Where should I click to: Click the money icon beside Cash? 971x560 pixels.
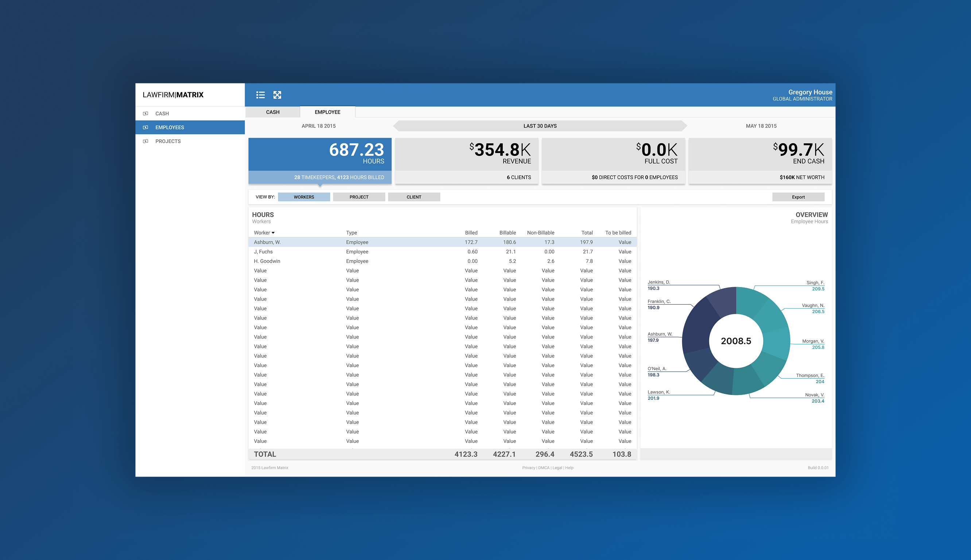[145, 113]
